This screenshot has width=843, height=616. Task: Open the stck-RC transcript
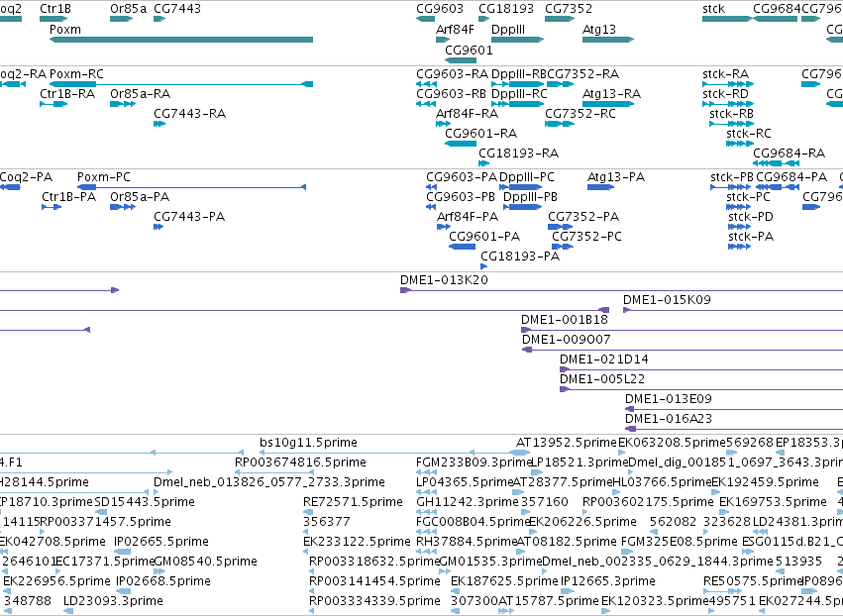point(739,144)
